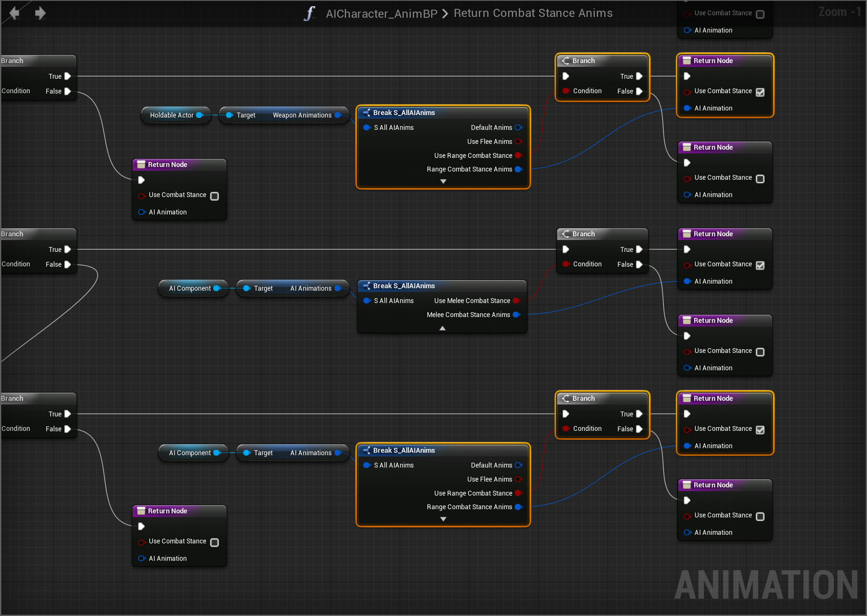Expand the Melee Break S_AllAIAnims node pins
867x616 pixels.
click(442, 328)
